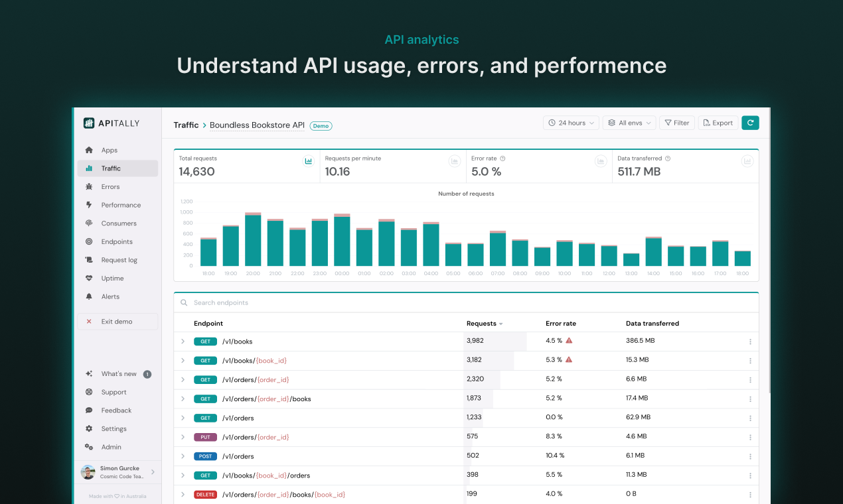This screenshot has width=843, height=504.
Task: Click the Feedback speech bubble icon
Action: [89, 410]
